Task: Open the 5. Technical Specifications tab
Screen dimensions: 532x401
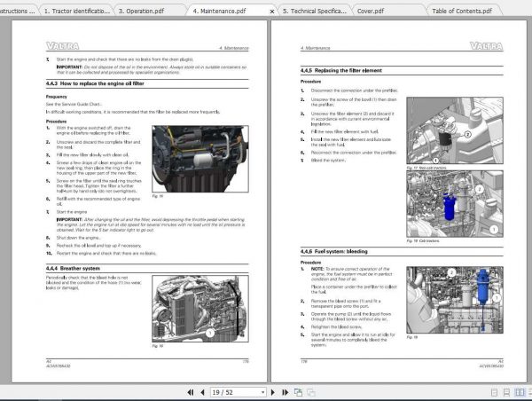Action: pyautogui.click(x=315, y=11)
